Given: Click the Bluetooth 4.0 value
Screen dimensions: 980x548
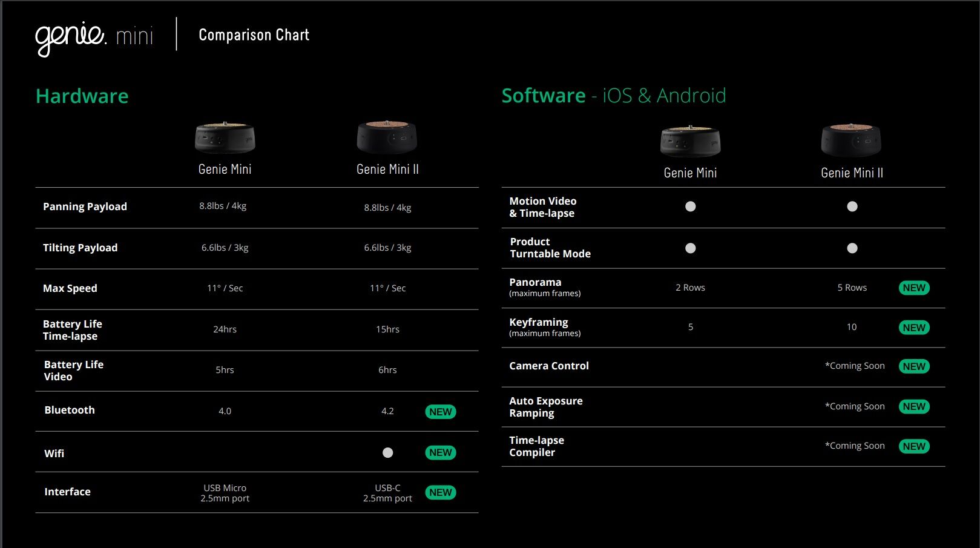Looking at the screenshot, I should point(225,411).
